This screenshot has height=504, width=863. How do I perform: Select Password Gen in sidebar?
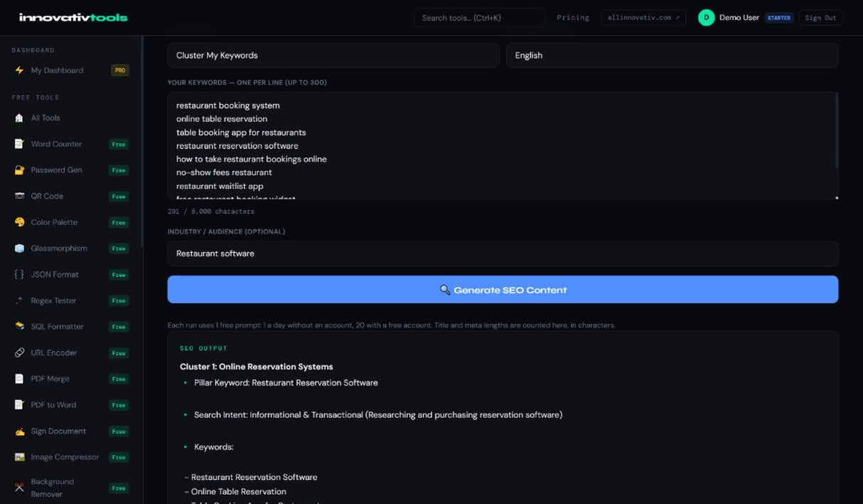[56, 171]
